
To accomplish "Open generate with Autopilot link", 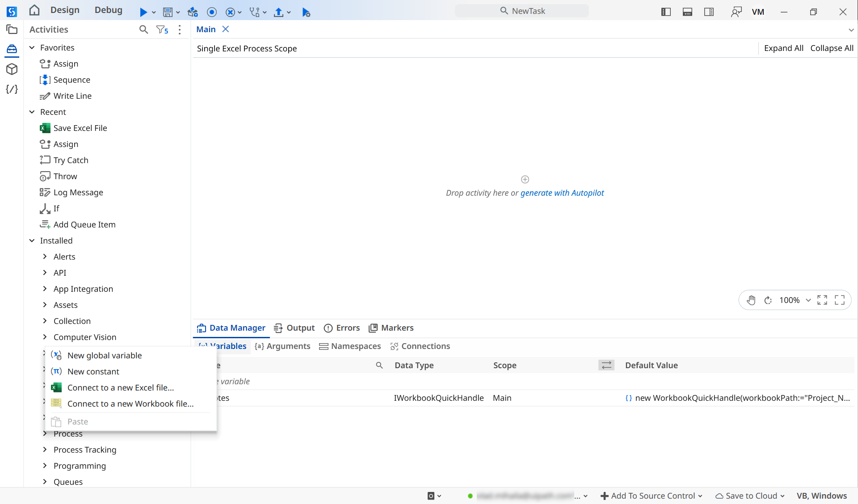I will click(x=562, y=193).
